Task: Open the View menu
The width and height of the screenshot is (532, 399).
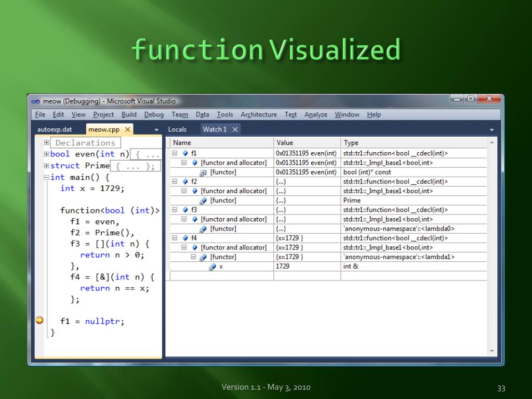Action: tap(78, 115)
